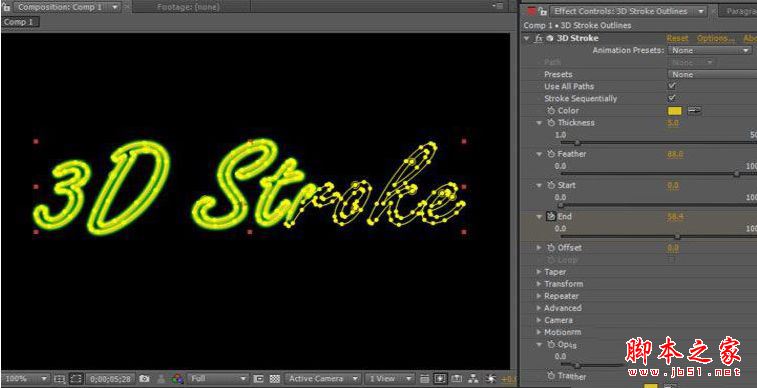The image size is (757, 388).
Task: Uncheck the Stroke Sequentially checkbox
Action: [672, 98]
